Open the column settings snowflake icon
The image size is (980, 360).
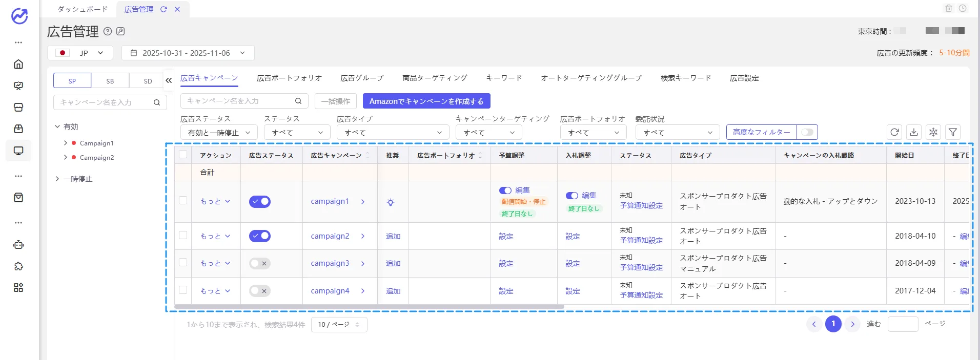click(x=933, y=132)
